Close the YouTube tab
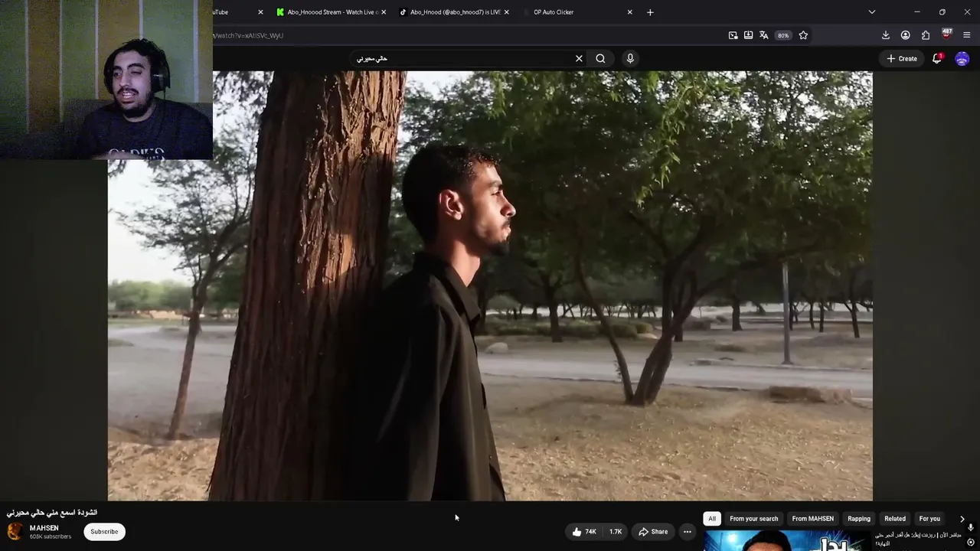Image resolution: width=980 pixels, height=551 pixels. (260, 12)
